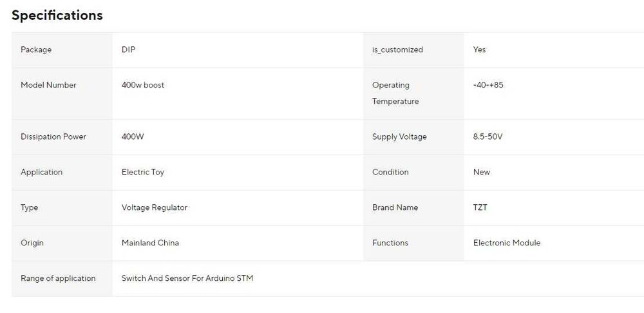
Task: Click the TZT brand name value
Action: coord(480,207)
